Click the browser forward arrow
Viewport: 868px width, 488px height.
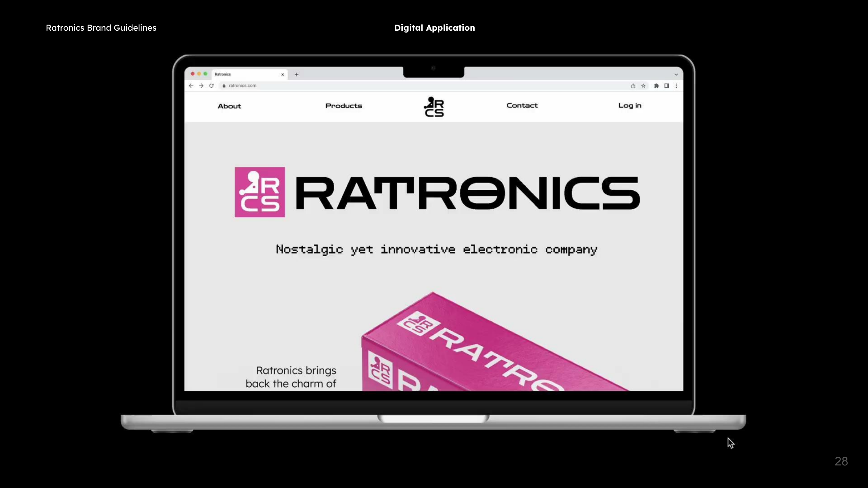point(201,86)
